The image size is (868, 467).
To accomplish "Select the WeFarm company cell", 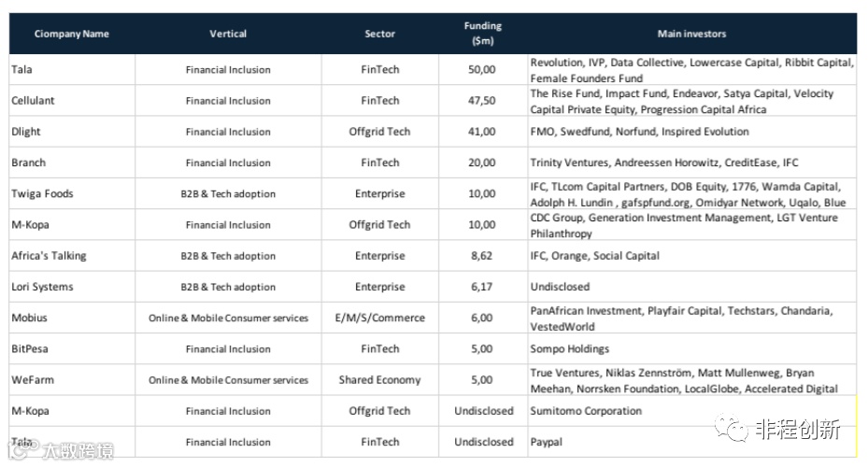I will tap(33, 380).
